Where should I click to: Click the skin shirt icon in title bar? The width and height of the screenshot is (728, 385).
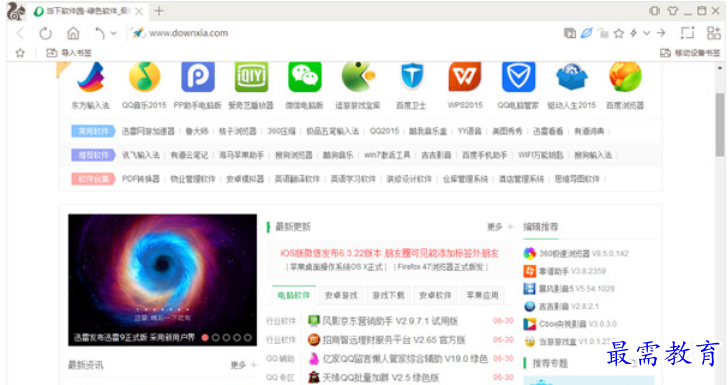(x=672, y=11)
